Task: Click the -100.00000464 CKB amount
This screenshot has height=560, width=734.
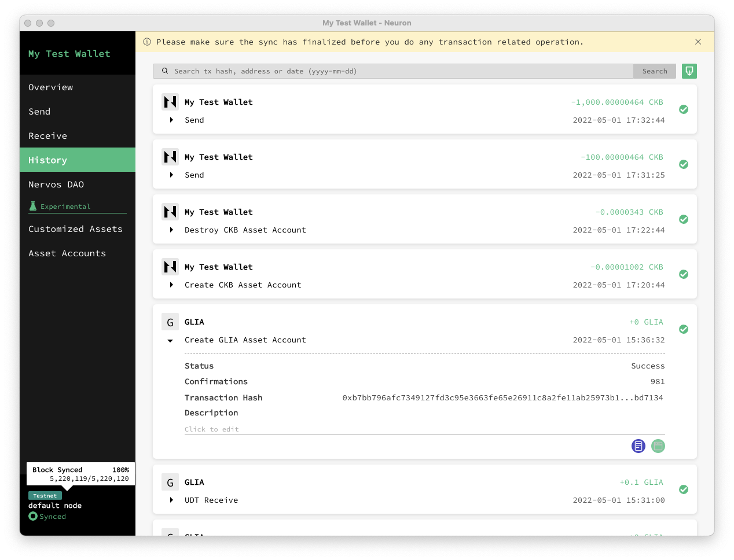Action: [622, 157]
